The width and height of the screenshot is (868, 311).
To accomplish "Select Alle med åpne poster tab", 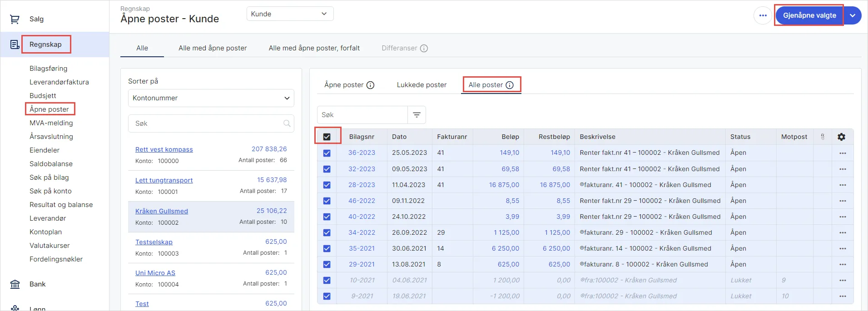I will coord(213,48).
